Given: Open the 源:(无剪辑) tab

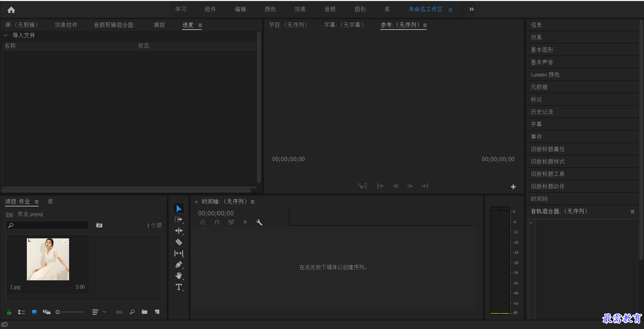Looking at the screenshot, I should pyautogui.click(x=22, y=25).
